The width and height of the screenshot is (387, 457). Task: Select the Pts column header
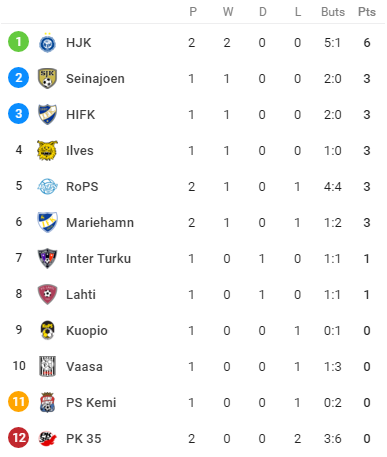point(367,12)
